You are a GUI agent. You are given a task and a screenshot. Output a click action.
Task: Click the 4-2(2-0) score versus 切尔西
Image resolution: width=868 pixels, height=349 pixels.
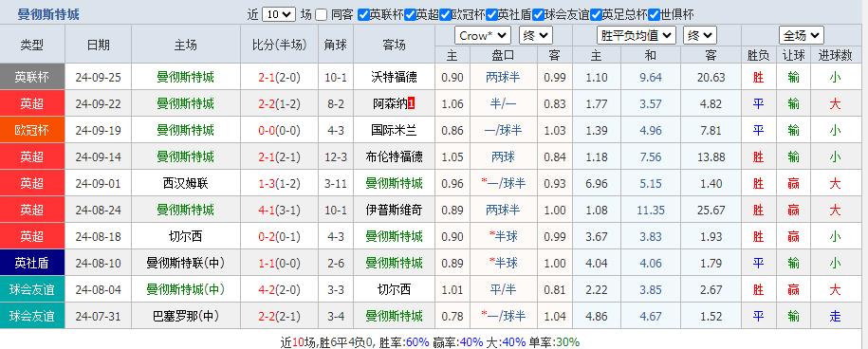pos(280,290)
